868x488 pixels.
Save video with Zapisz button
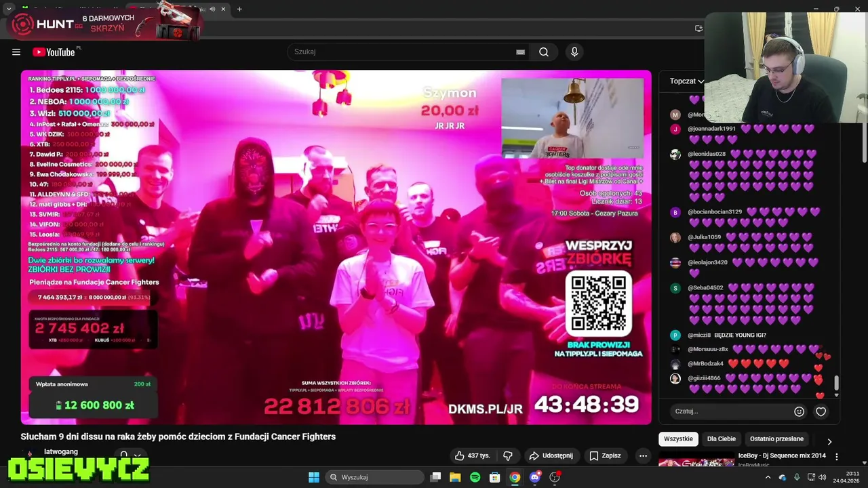[605, 455]
